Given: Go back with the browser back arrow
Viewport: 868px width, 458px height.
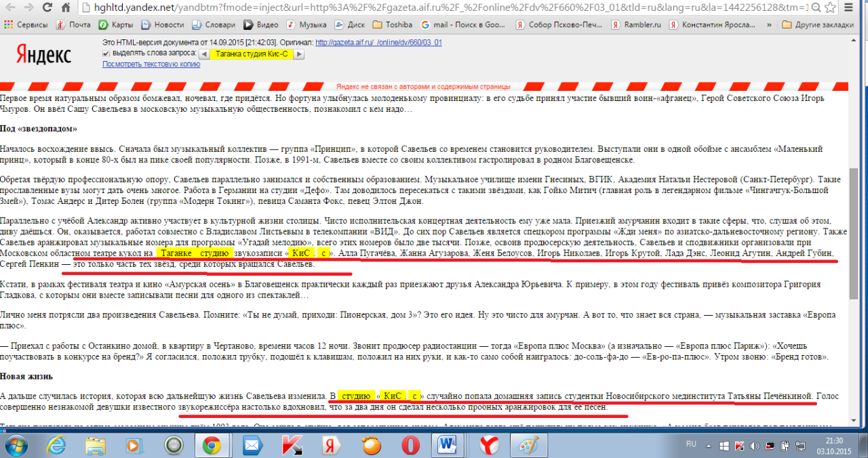Looking at the screenshot, I should pyautogui.click(x=10, y=8).
